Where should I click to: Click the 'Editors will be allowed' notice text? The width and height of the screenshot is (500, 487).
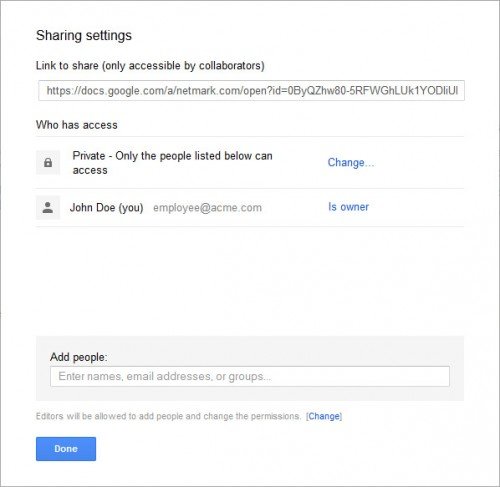(x=168, y=416)
